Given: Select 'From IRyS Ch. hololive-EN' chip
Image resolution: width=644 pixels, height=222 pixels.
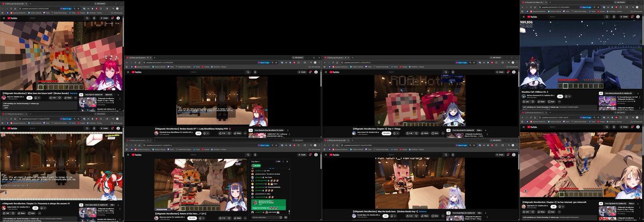Looking at the screenshot, I should (x=94, y=95).
